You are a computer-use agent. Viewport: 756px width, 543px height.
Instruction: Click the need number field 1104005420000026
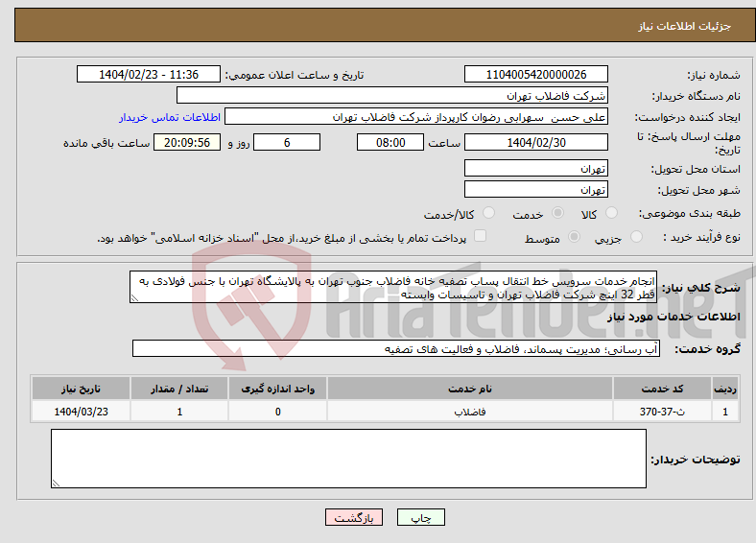pyautogui.click(x=536, y=74)
